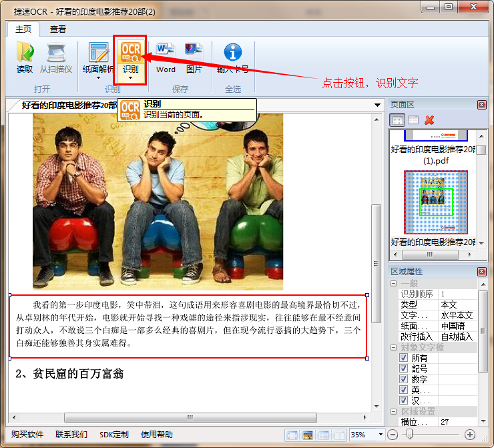Toggle the 記号 checkbox

403,369
